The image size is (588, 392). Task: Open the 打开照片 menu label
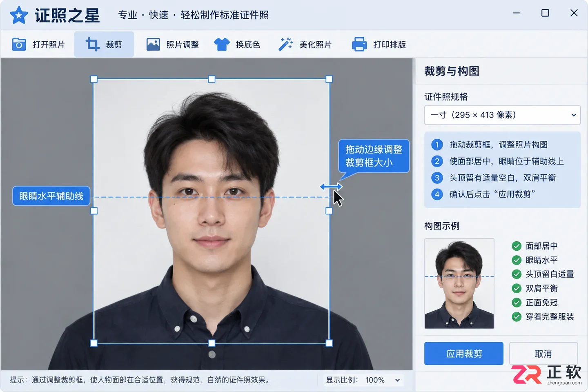point(49,45)
